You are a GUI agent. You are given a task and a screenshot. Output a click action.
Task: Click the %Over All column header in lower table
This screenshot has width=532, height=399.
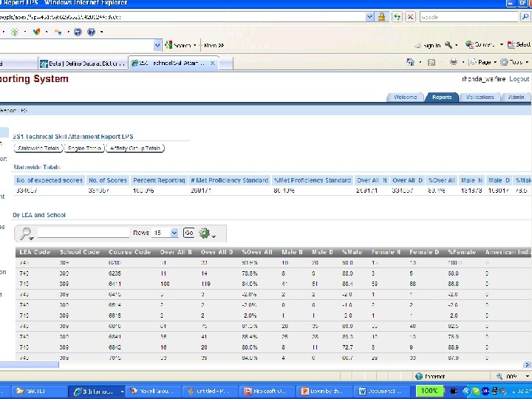coord(257,252)
